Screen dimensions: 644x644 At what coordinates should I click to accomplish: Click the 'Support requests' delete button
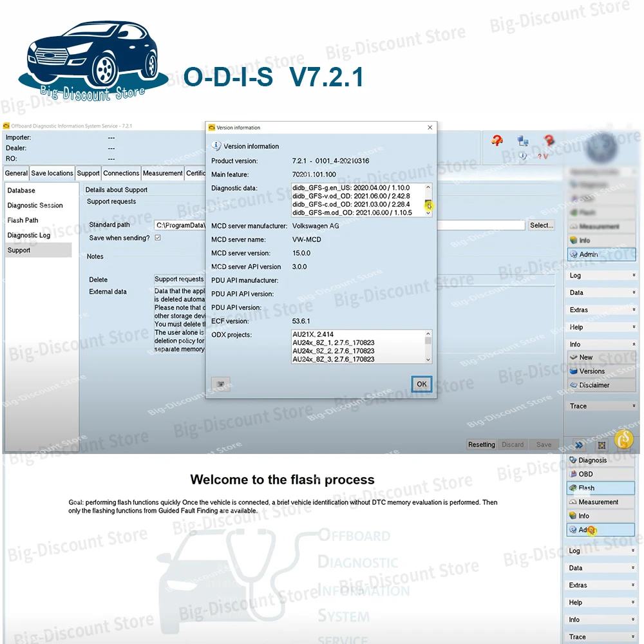179,279
